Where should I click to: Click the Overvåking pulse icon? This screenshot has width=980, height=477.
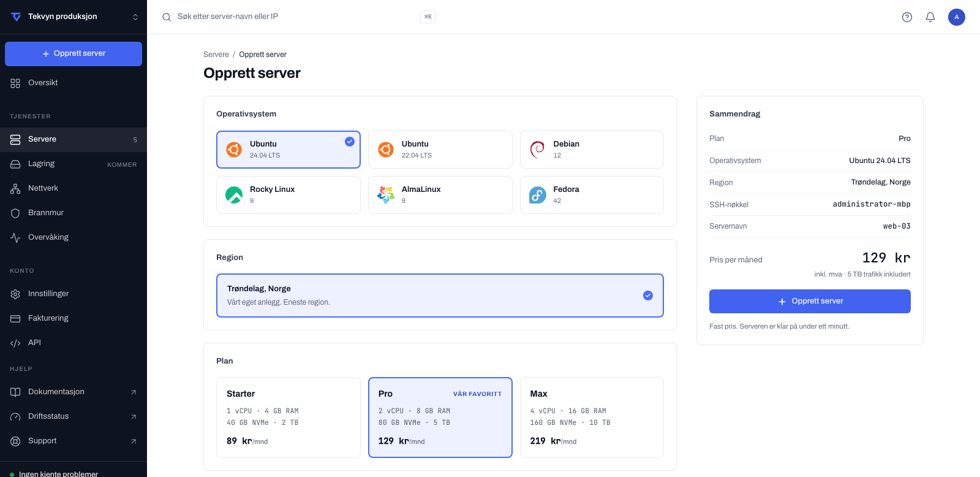click(x=15, y=238)
